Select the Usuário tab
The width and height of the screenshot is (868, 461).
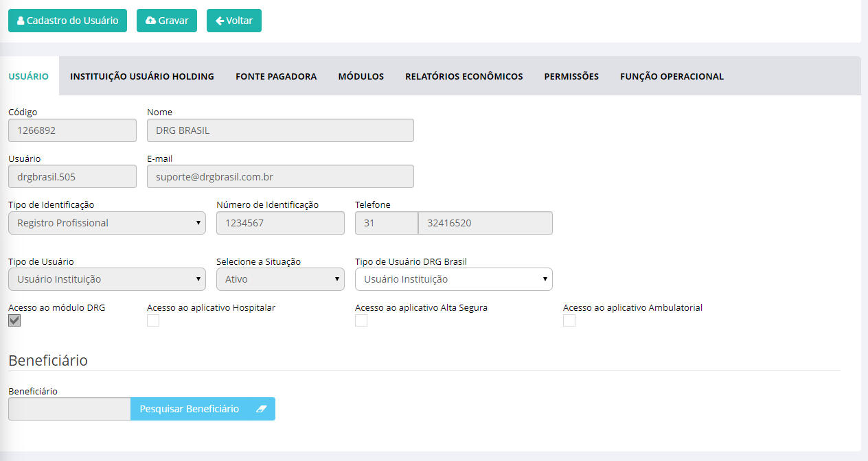(x=29, y=76)
